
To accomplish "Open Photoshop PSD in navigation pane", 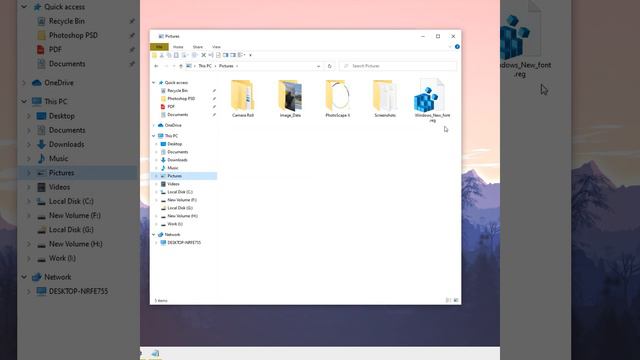I will point(181,99).
